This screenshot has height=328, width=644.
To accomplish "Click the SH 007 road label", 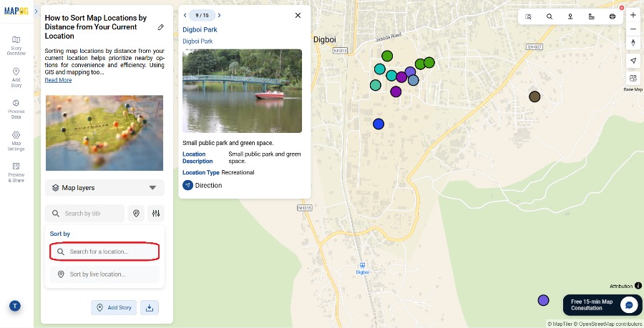I will click(x=535, y=46).
